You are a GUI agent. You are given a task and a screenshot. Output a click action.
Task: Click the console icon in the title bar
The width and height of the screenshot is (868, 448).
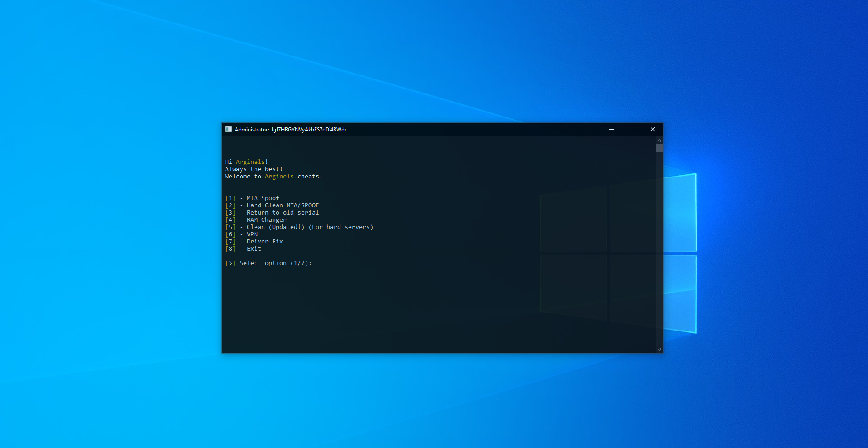tap(228, 129)
